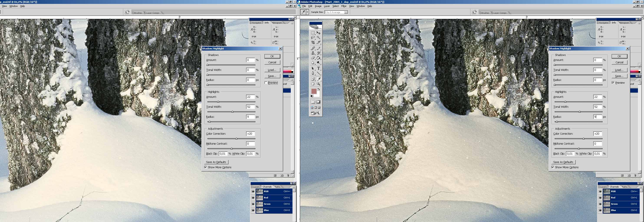Open the Filter menu
This screenshot has width=644, height=222.
click(344, 6)
